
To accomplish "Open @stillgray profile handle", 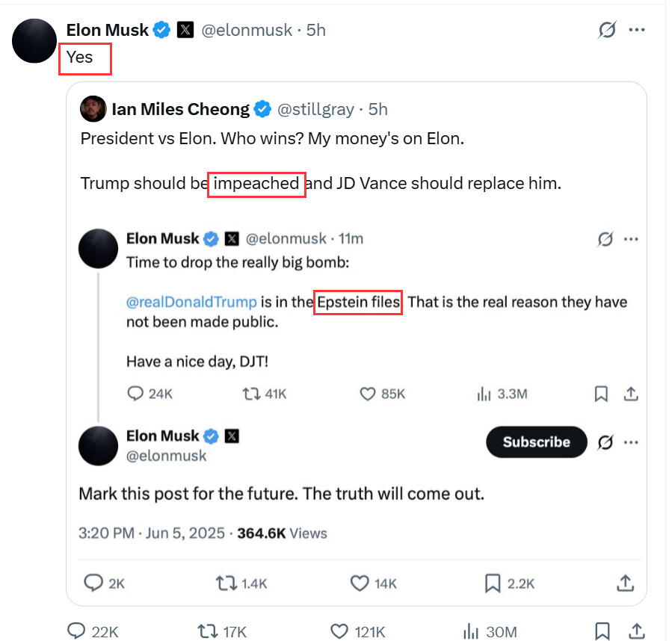I will [315, 109].
